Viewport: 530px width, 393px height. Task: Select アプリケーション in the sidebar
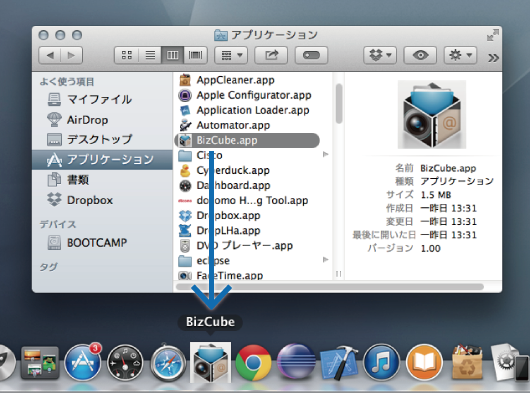102,159
